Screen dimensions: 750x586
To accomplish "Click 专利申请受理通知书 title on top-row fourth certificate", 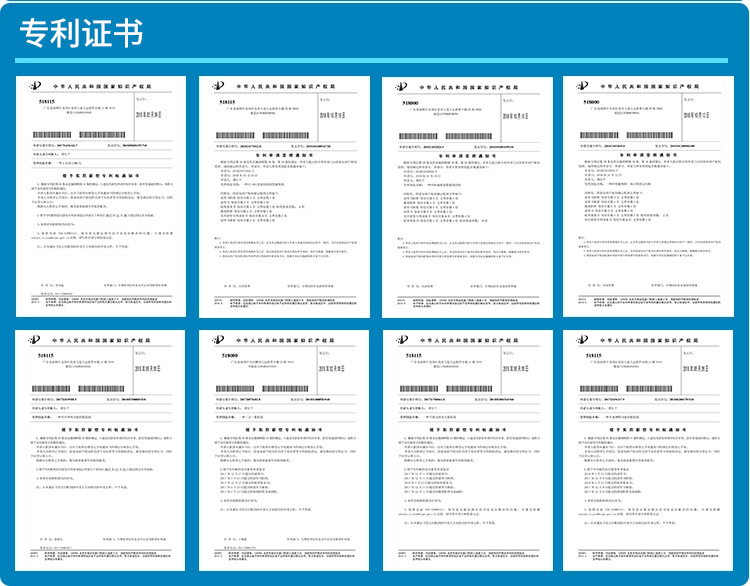I will (x=648, y=155).
